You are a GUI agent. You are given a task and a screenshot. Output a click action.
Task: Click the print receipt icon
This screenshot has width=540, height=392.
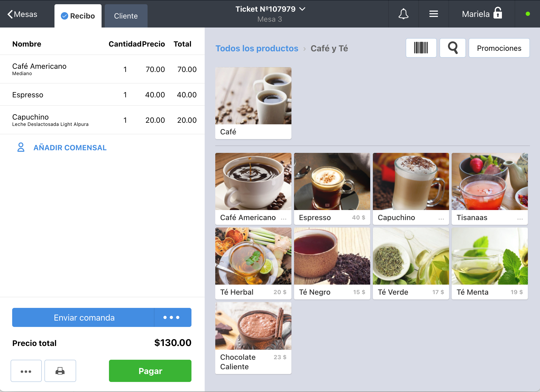pyautogui.click(x=60, y=371)
